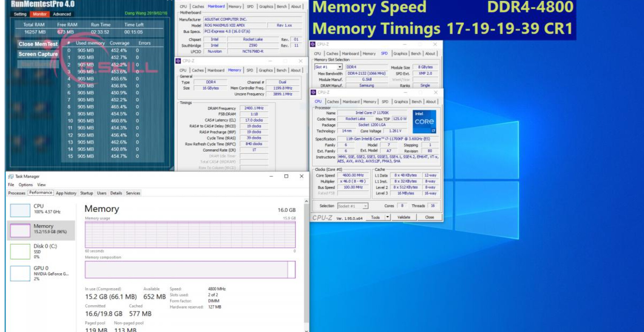Go to the Services tab in Task Manager
Screen dimensions: 644x332
pyautogui.click(x=133, y=193)
